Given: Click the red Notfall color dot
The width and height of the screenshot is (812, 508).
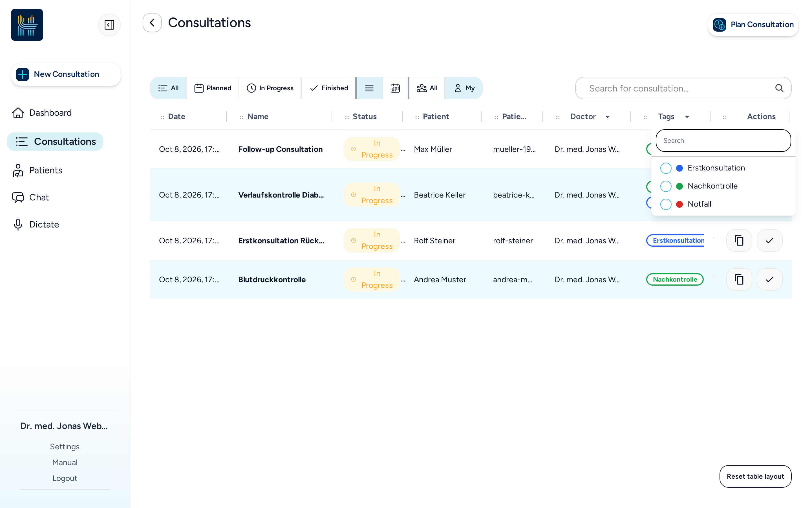Looking at the screenshot, I should pos(679,204).
